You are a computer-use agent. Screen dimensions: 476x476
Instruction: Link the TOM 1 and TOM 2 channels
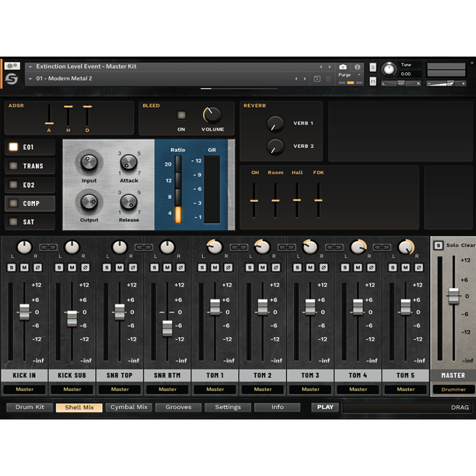[239, 248]
